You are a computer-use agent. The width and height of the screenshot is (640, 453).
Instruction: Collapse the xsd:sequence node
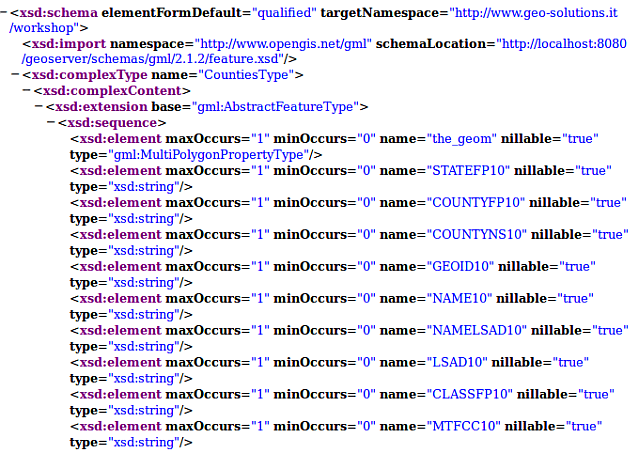(51, 122)
